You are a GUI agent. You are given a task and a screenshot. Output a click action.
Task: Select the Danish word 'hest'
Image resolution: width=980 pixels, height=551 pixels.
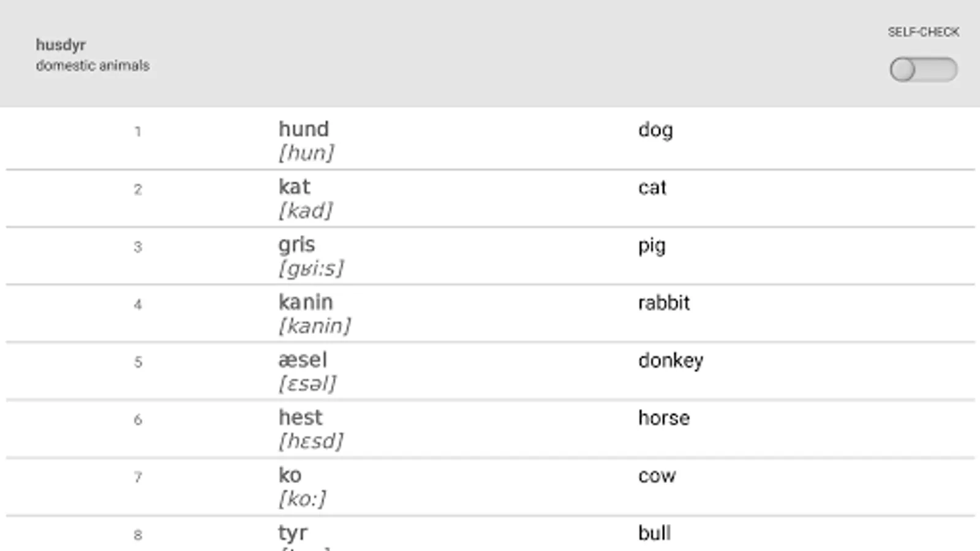[x=300, y=418]
